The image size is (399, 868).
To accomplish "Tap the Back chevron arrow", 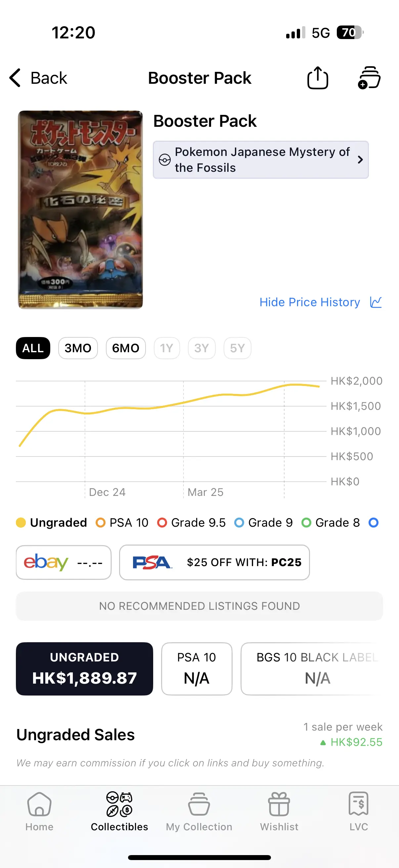I will coord(15,78).
